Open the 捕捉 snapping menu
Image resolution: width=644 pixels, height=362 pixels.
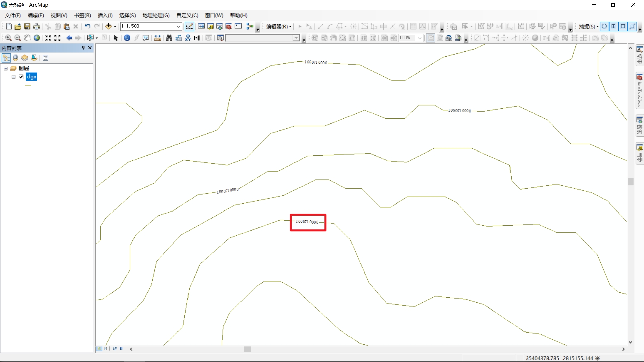pos(588,26)
